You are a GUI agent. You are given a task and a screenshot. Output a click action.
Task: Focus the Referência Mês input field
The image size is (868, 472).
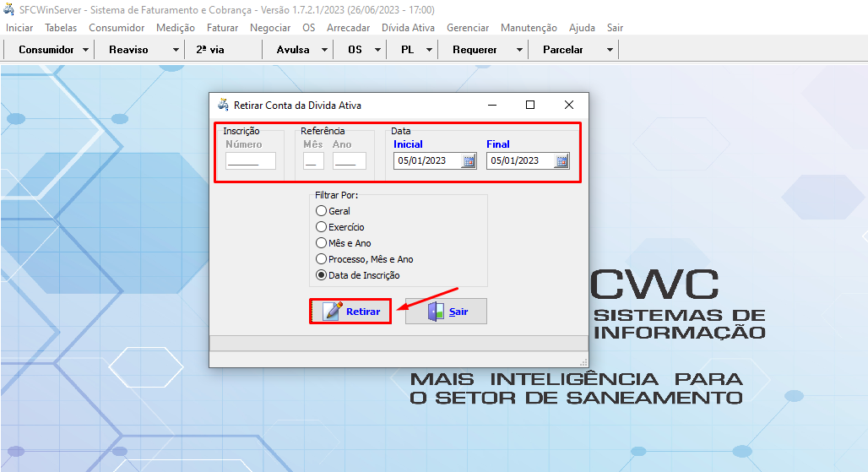coord(313,161)
